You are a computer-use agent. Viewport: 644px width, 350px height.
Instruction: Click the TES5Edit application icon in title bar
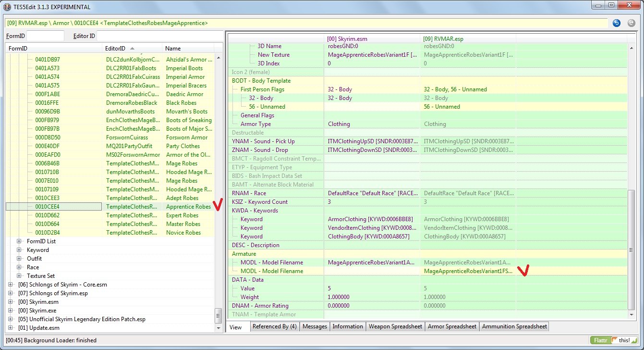(x=7, y=6)
